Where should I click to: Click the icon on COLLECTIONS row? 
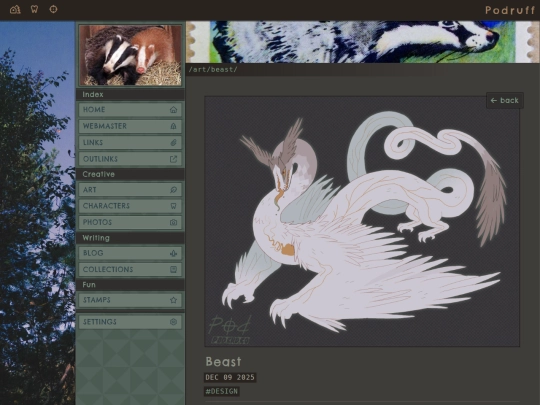coord(173,269)
